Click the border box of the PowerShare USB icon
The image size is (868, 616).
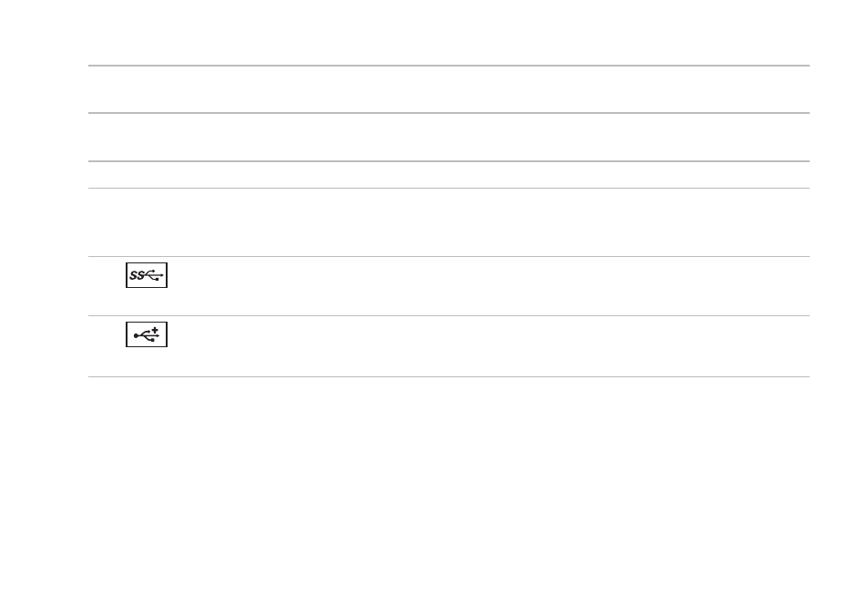pyautogui.click(x=147, y=334)
